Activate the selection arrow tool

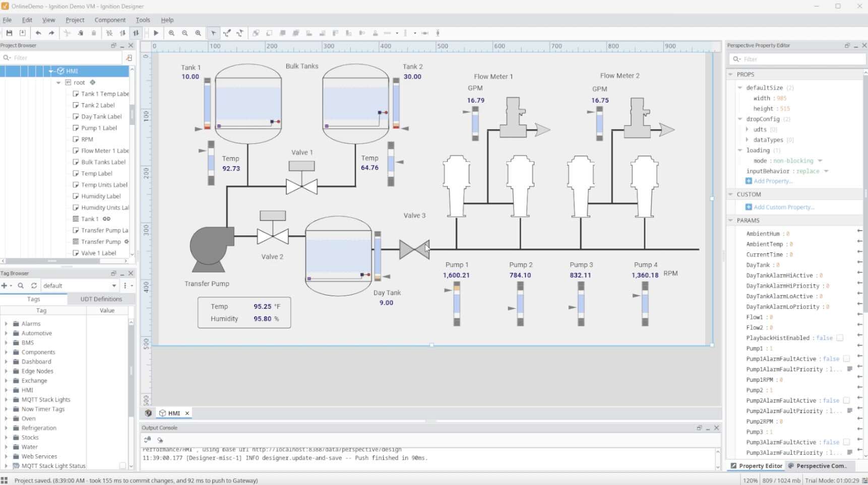214,33
